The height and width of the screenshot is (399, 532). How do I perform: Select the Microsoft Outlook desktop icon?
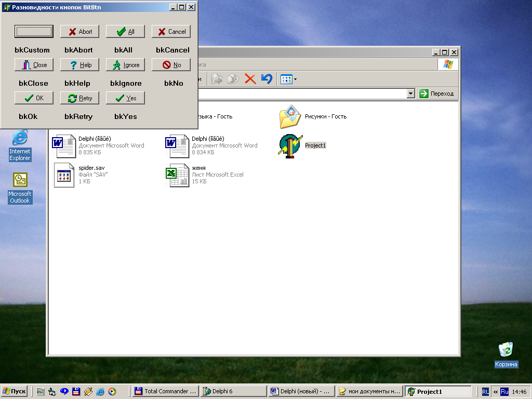click(20, 188)
